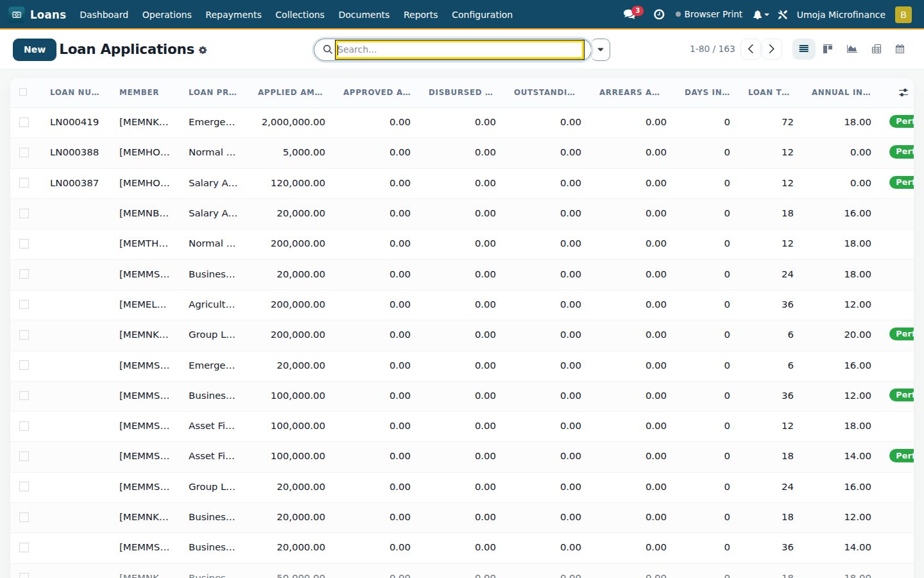
Task: Create a New loan application
Action: click(x=35, y=49)
